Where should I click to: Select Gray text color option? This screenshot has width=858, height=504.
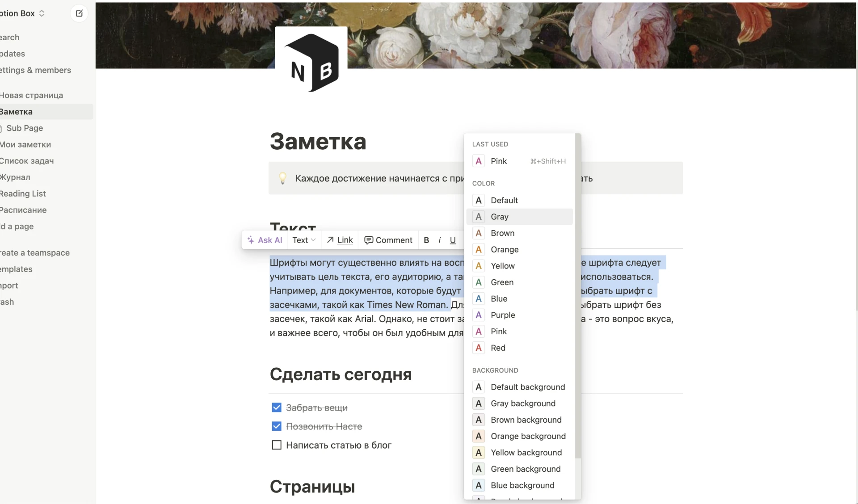[520, 216]
